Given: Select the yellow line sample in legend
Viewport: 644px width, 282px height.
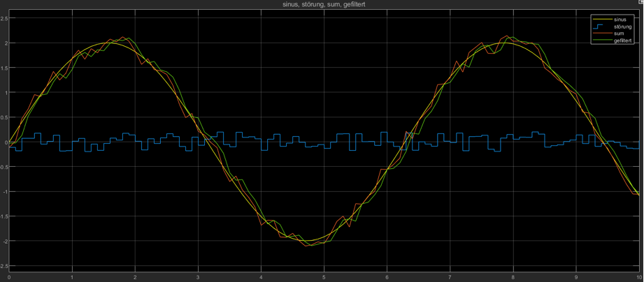Looking at the screenshot, I should (601, 20).
